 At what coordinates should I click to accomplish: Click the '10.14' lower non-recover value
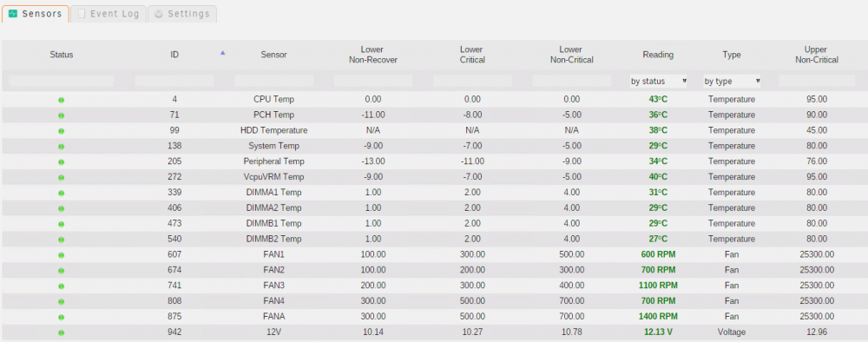pos(373,332)
